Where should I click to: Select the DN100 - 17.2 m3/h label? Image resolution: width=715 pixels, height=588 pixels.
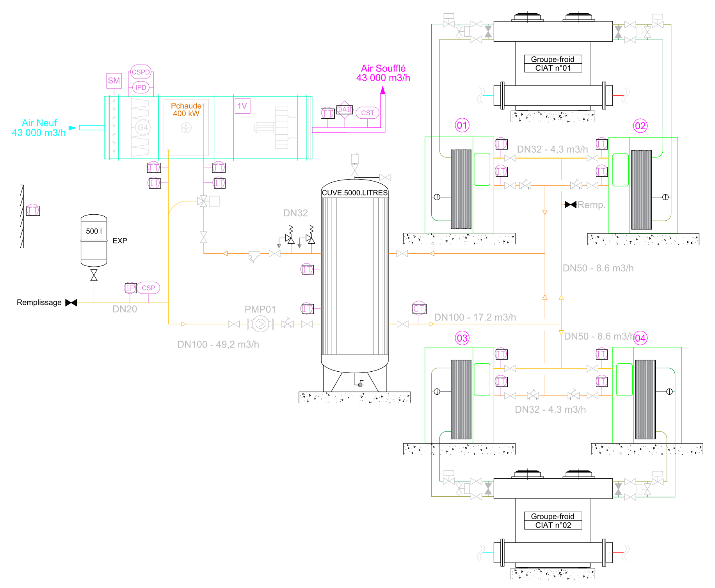pyautogui.click(x=475, y=317)
